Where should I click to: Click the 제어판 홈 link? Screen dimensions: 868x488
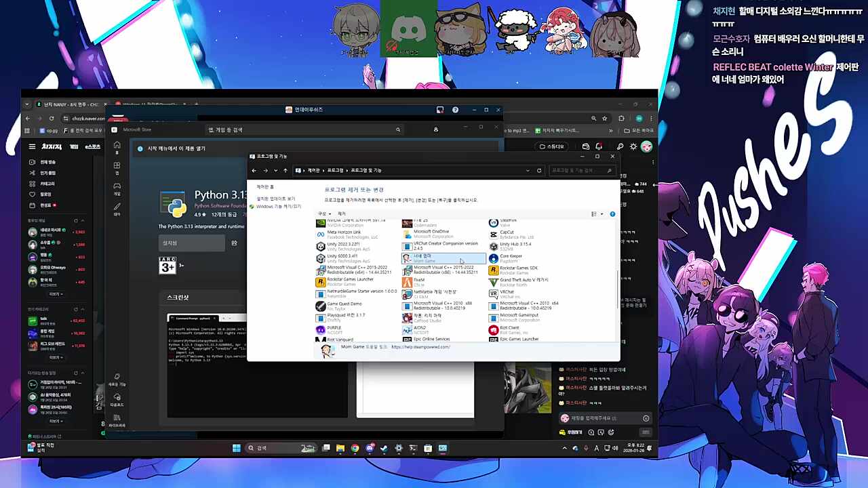265,187
